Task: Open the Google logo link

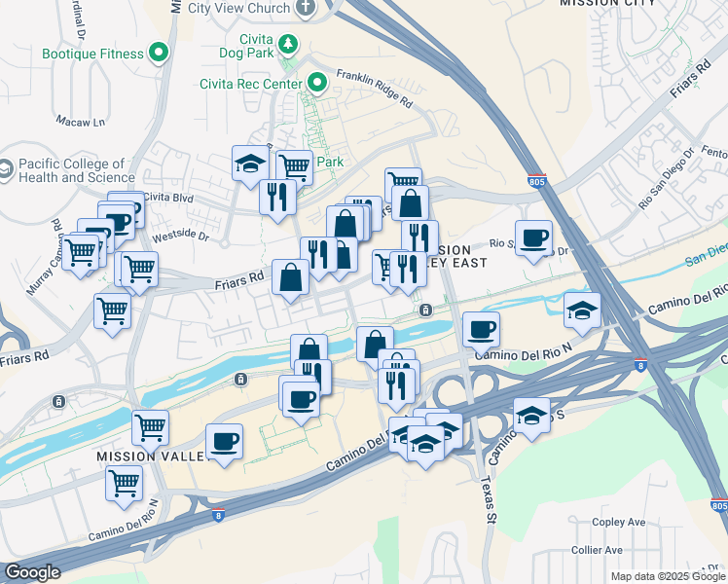Action: click(x=32, y=572)
